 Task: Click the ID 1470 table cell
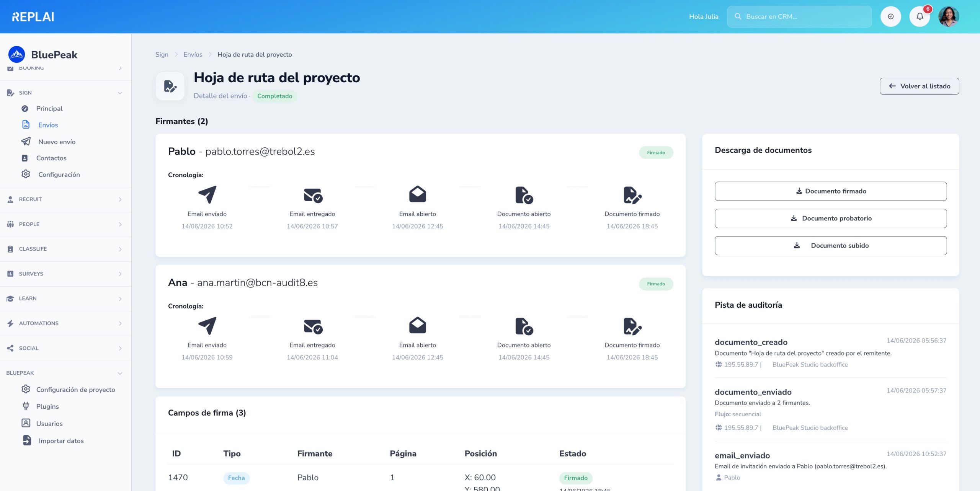pyautogui.click(x=178, y=478)
